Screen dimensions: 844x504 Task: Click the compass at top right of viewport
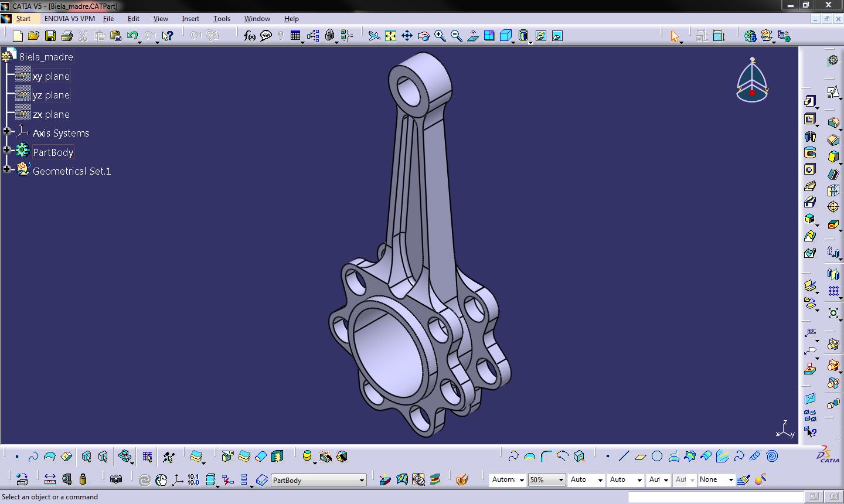[752, 80]
